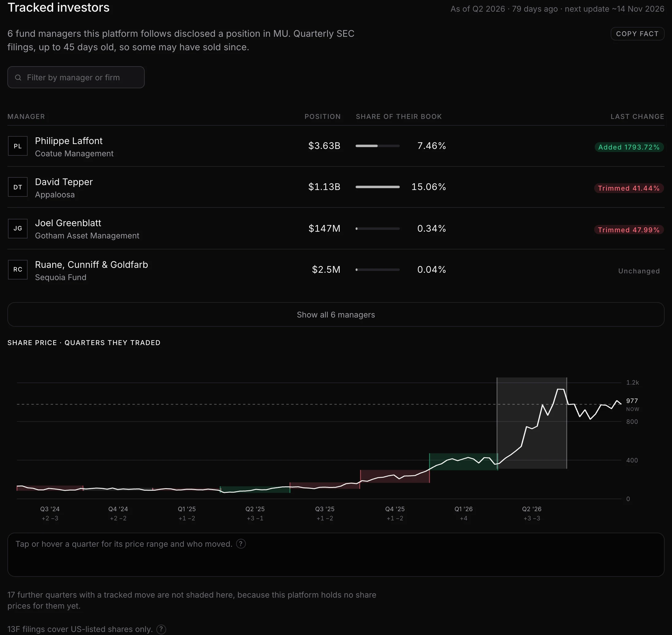This screenshot has width=672, height=635.
Task: Open help icon beside 13F filings note
Action: pyautogui.click(x=161, y=629)
